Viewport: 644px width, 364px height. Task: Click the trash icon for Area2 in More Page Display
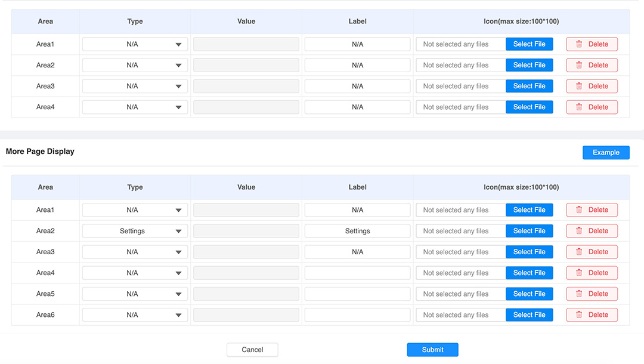tap(578, 231)
